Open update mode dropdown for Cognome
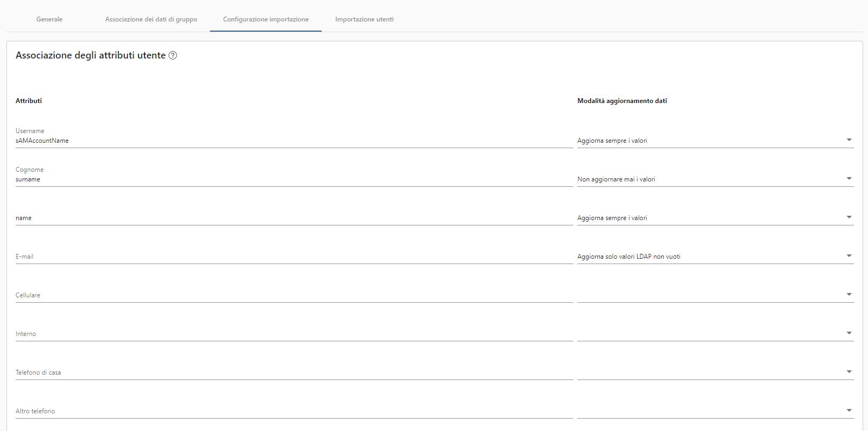868x431 pixels. [x=715, y=179]
